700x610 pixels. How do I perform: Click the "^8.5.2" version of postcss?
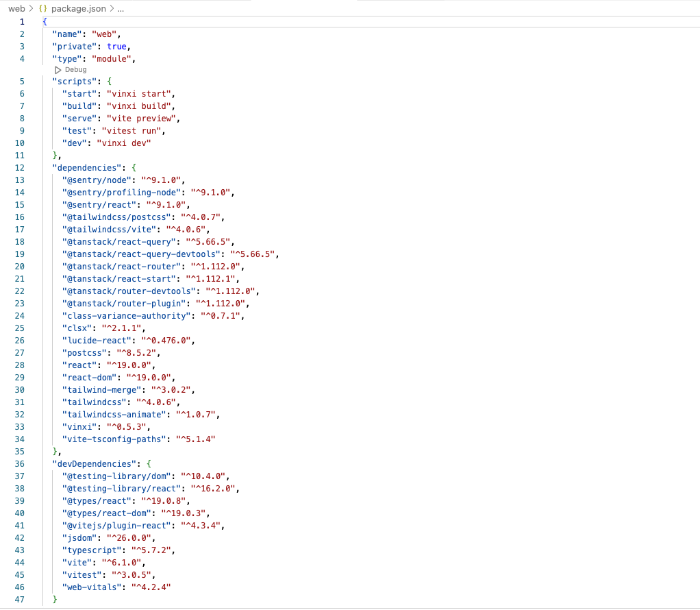tap(136, 353)
